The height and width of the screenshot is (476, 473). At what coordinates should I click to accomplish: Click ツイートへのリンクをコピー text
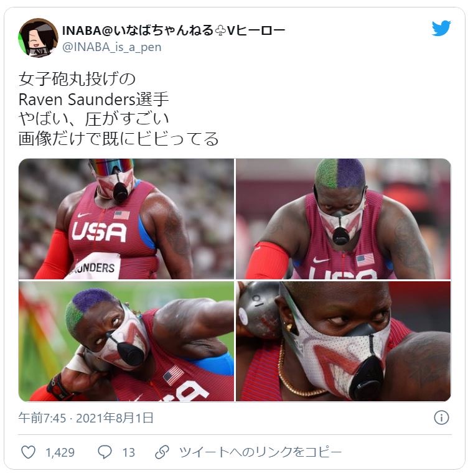click(260, 452)
